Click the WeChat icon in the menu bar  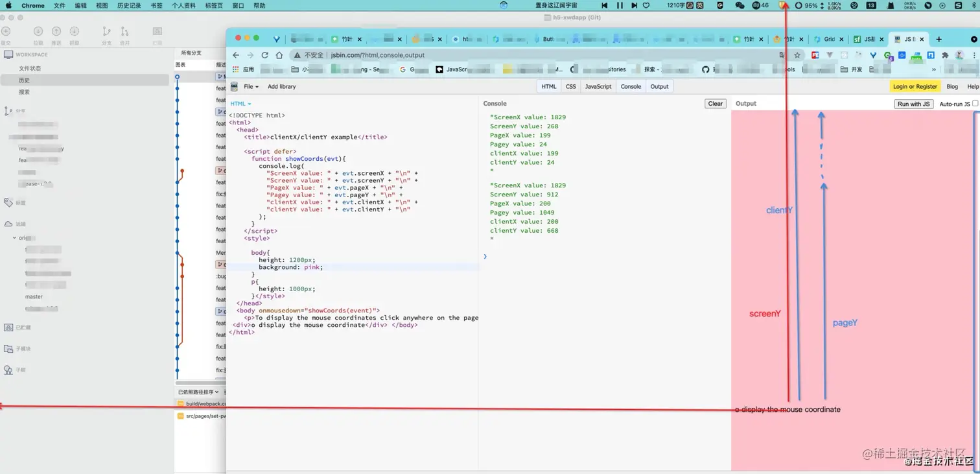(740, 5)
